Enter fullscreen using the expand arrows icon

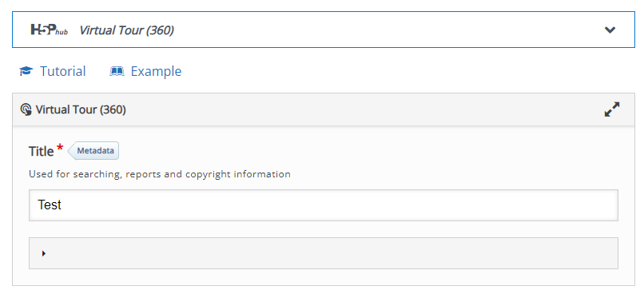612,109
